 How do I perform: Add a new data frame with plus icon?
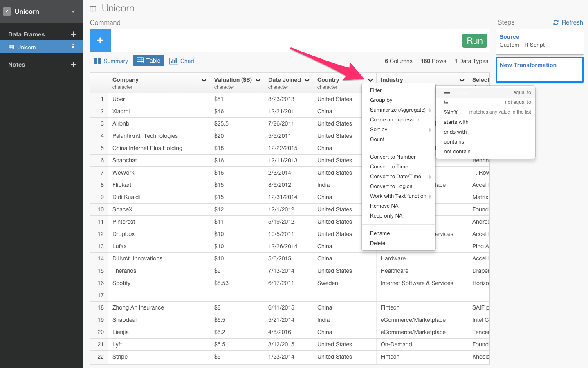(x=74, y=34)
